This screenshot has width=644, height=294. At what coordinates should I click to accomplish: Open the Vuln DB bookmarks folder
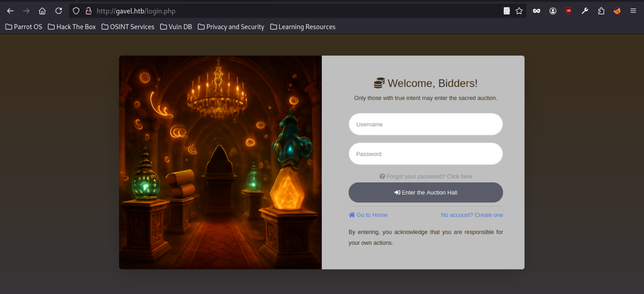click(x=176, y=27)
